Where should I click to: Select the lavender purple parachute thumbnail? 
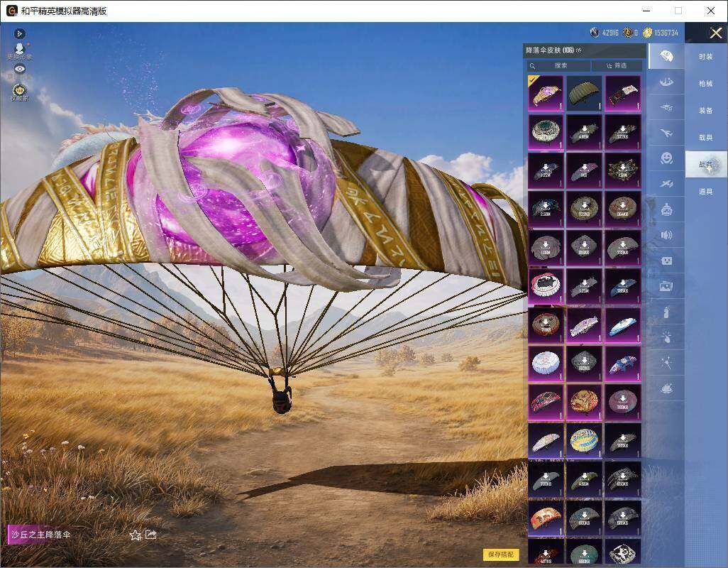click(584, 324)
